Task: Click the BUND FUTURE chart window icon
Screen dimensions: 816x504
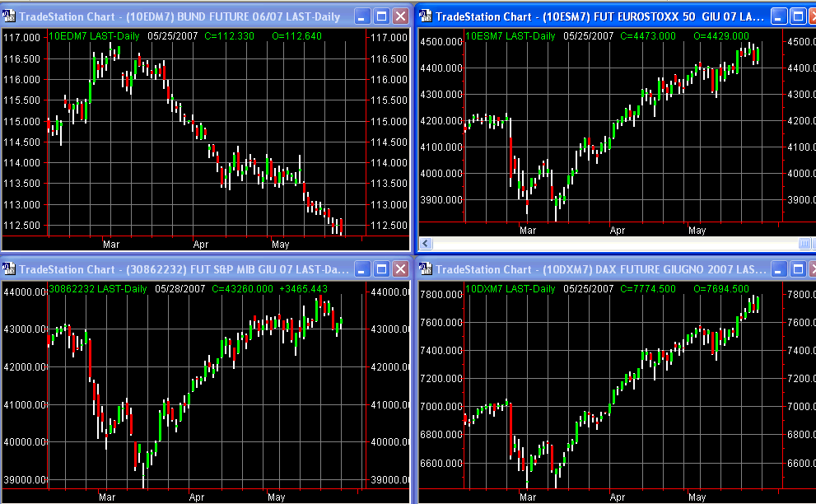Action: point(10,16)
